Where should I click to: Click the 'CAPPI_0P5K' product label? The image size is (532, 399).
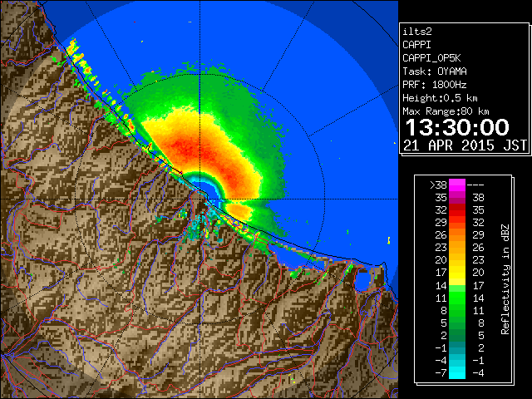point(431,58)
